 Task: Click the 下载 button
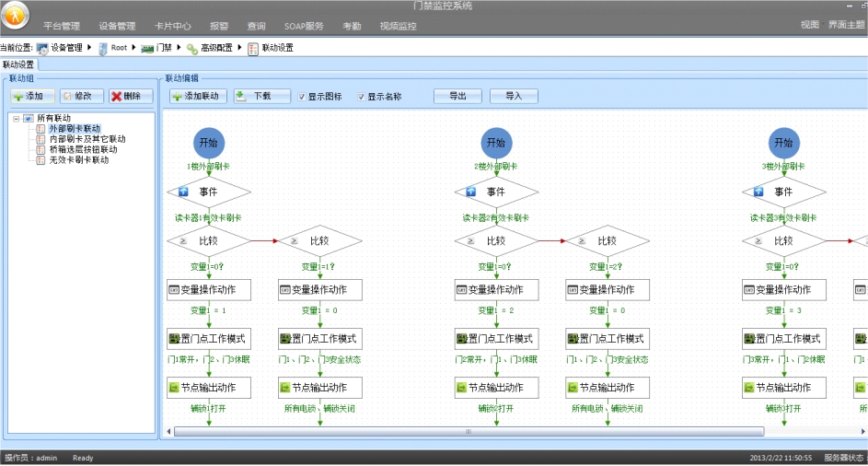[261, 97]
